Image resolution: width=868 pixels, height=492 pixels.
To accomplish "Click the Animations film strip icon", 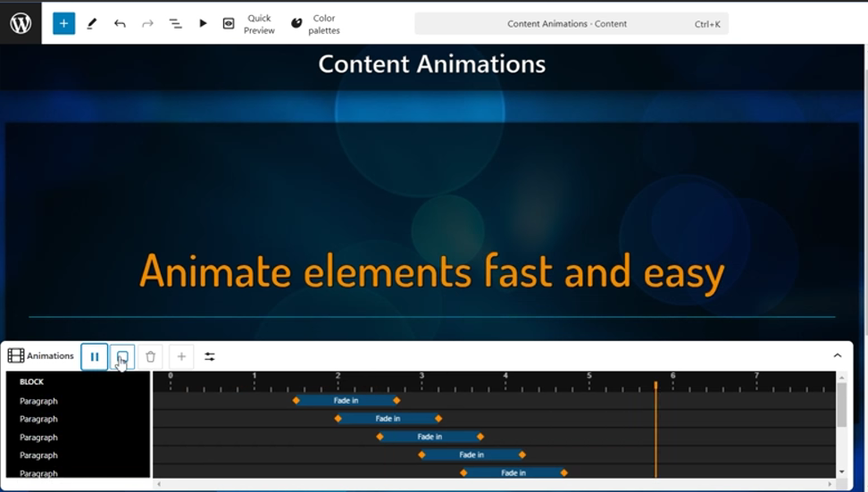I will (16, 356).
